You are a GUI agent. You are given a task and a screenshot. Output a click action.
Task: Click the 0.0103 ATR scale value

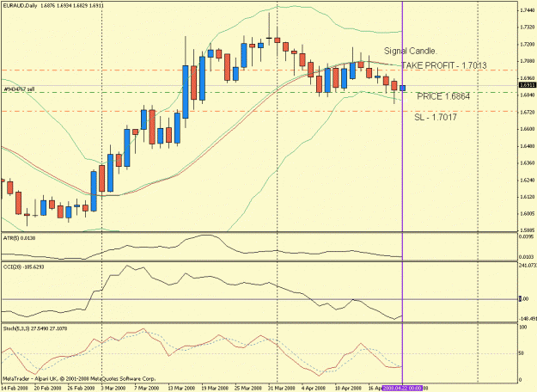pos(527,257)
